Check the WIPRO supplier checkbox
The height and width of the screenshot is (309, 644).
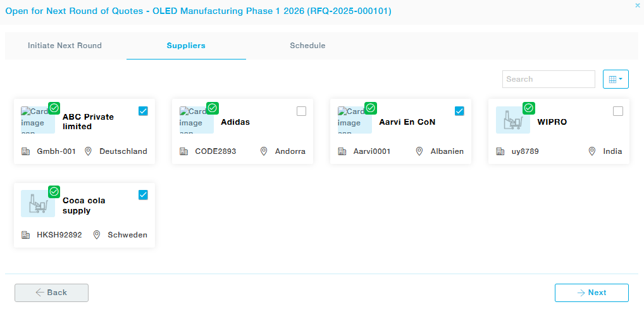[x=618, y=111]
